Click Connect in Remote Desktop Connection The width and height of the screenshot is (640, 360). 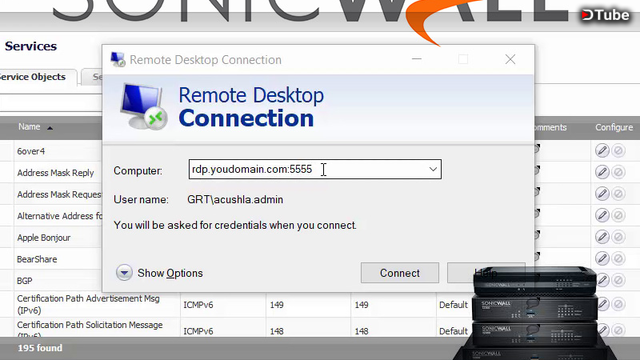(x=400, y=273)
